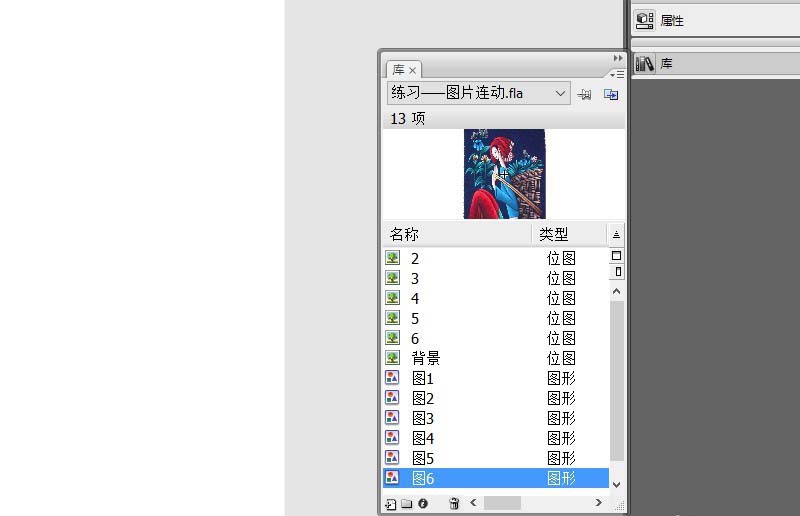Open item properties info icon

(x=423, y=504)
